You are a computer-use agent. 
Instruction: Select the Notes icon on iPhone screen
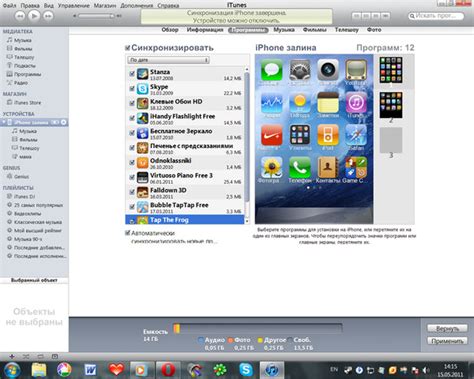[328, 103]
